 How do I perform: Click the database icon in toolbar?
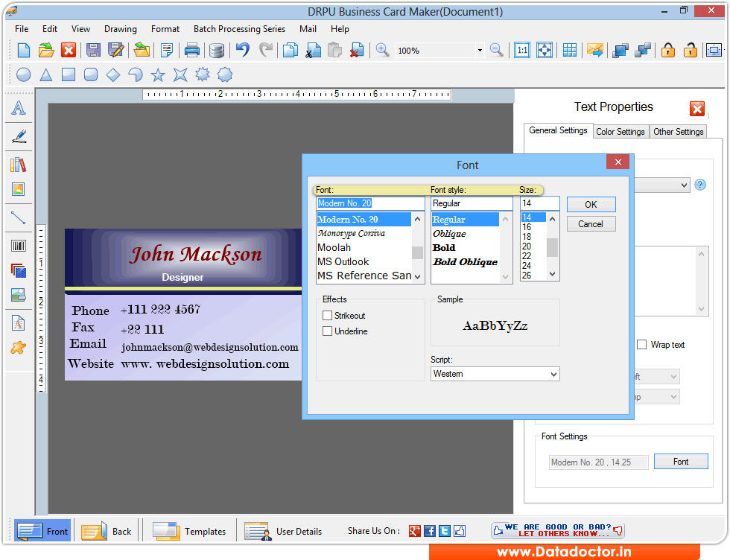217,50
